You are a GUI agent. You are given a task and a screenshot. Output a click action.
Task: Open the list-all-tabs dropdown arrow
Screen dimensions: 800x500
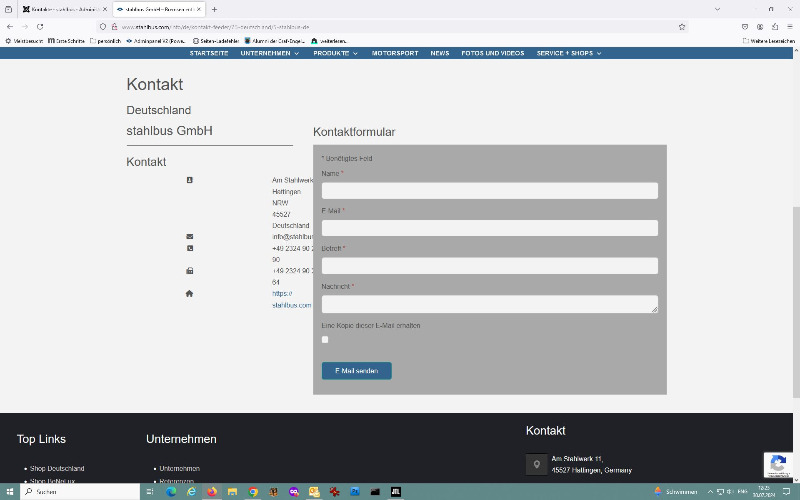717,9
